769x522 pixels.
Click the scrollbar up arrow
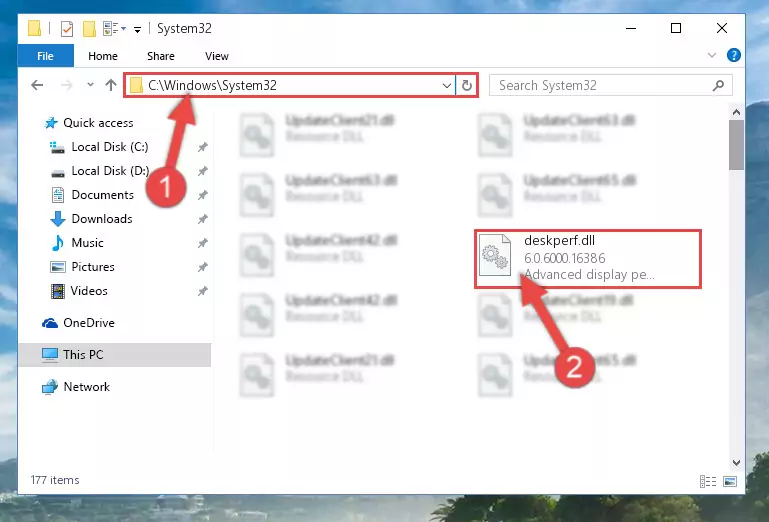coord(736,112)
